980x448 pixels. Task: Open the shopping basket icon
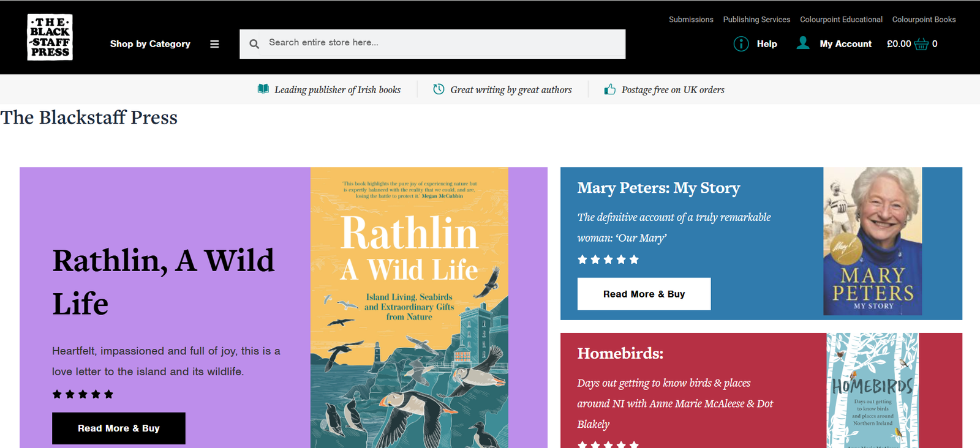[x=921, y=44]
